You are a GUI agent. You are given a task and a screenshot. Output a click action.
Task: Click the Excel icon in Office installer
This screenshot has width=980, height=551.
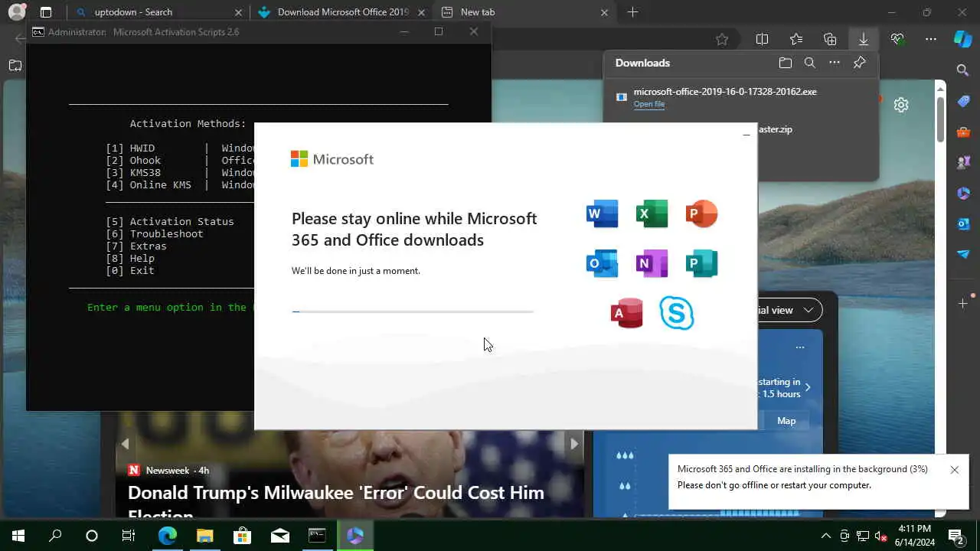(652, 214)
